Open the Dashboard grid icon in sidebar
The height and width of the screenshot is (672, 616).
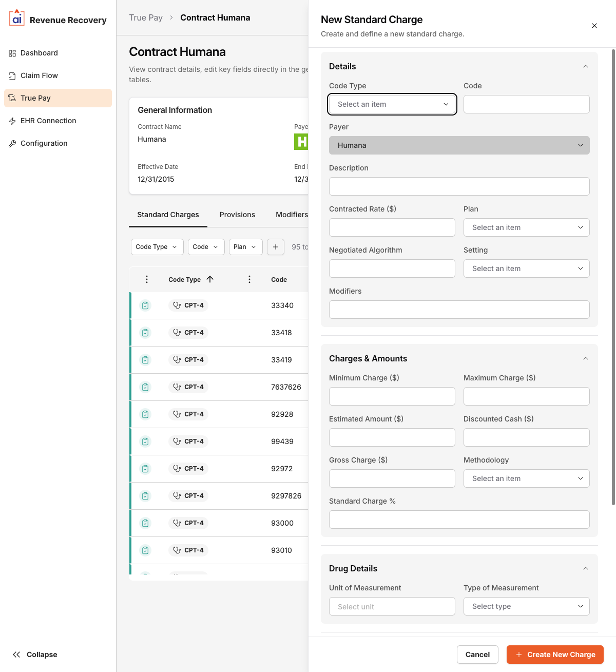(12, 53)
